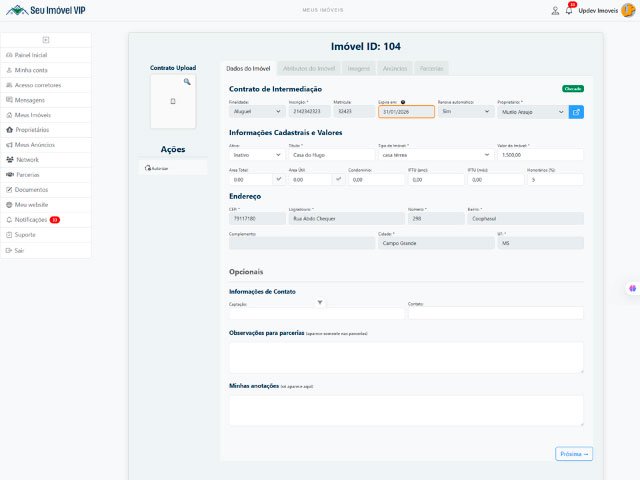Screen dimensions: 640x480
Task: Click the purple floating widget at right edge
Action: point(632,288)
